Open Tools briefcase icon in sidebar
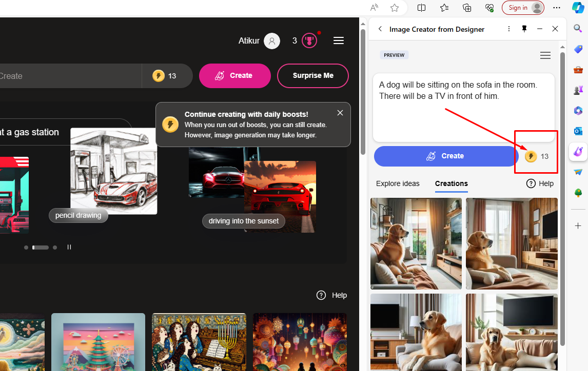The width and height of the screenshot is (588, 371). [578, 70]
